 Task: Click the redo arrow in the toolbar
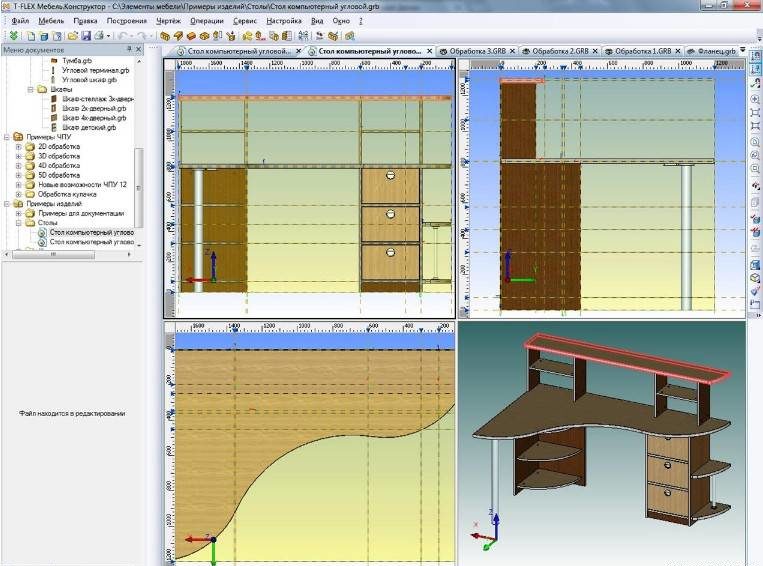142,36
